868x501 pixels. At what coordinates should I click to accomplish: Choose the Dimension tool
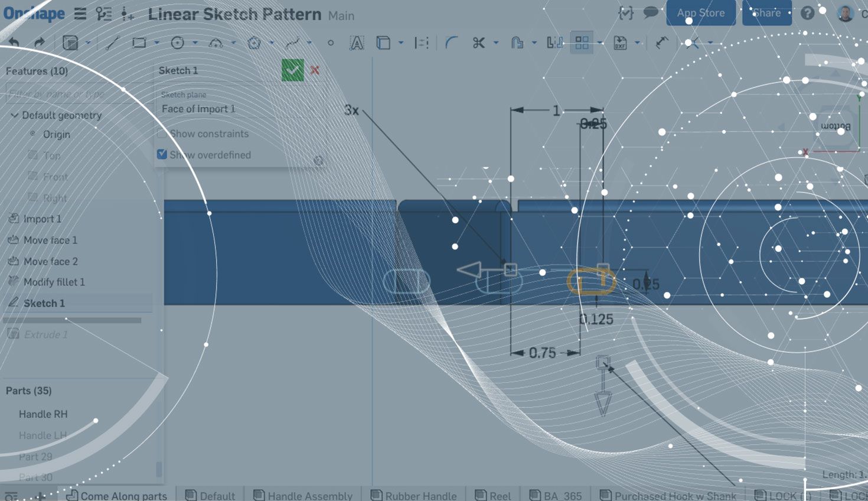click(x=662, y=43)
